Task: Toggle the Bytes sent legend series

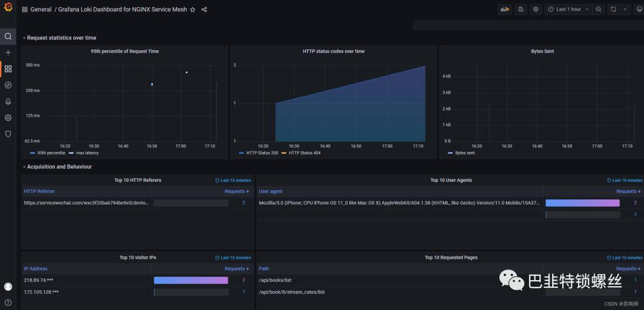Action: (465, 153)
